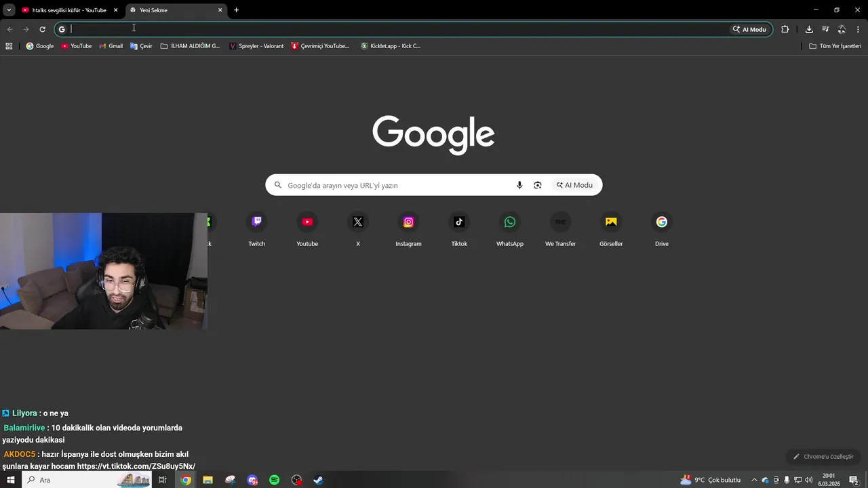Open the Kicklet.app bookmark
The image size is (868, 488).
click(x=391, y=46)
